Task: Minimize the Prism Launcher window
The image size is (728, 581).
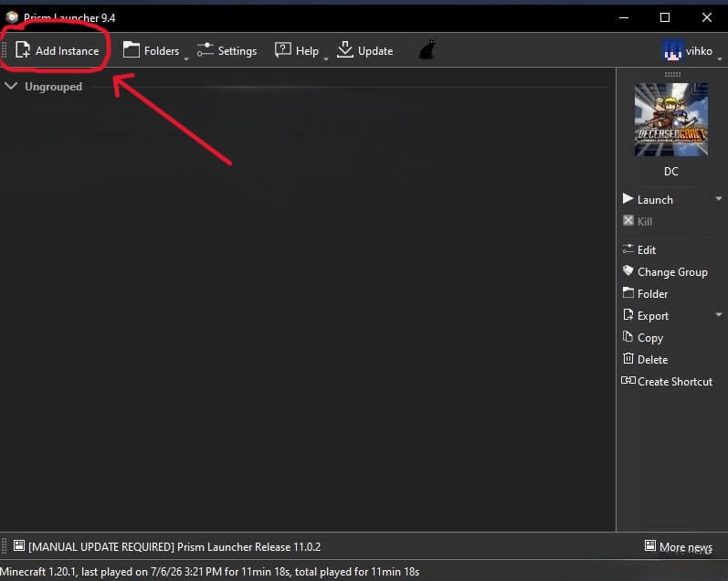Action: (x=624, y=17)
